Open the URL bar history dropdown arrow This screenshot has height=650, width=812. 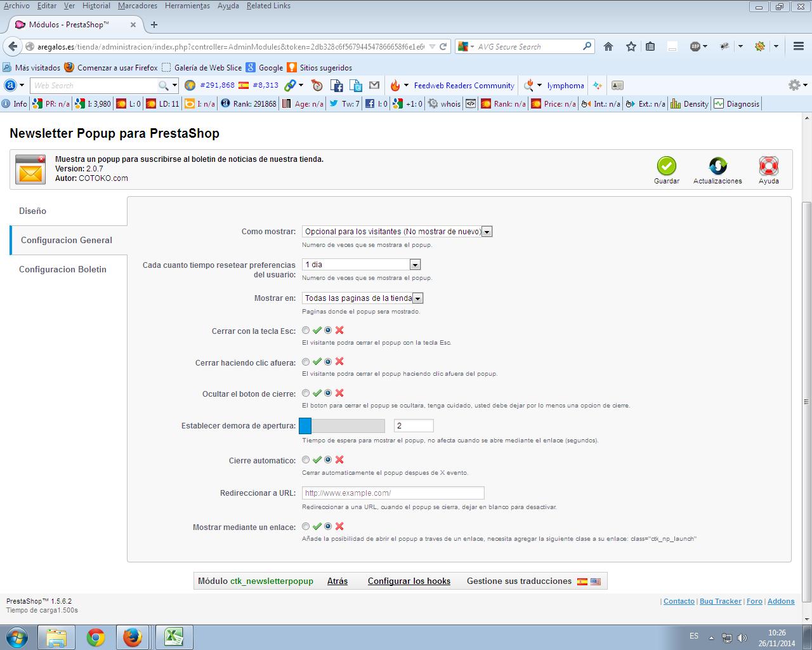pyautogui.click(x=432, y=46)
